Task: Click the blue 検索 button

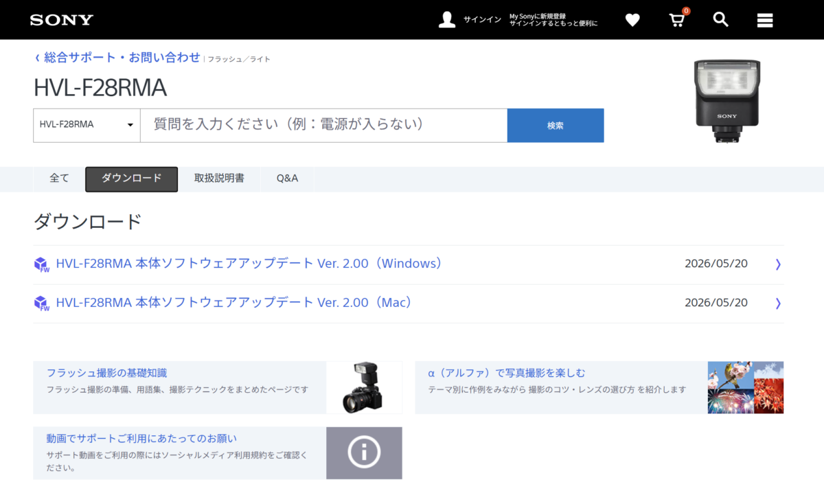Action: point(556,125)
